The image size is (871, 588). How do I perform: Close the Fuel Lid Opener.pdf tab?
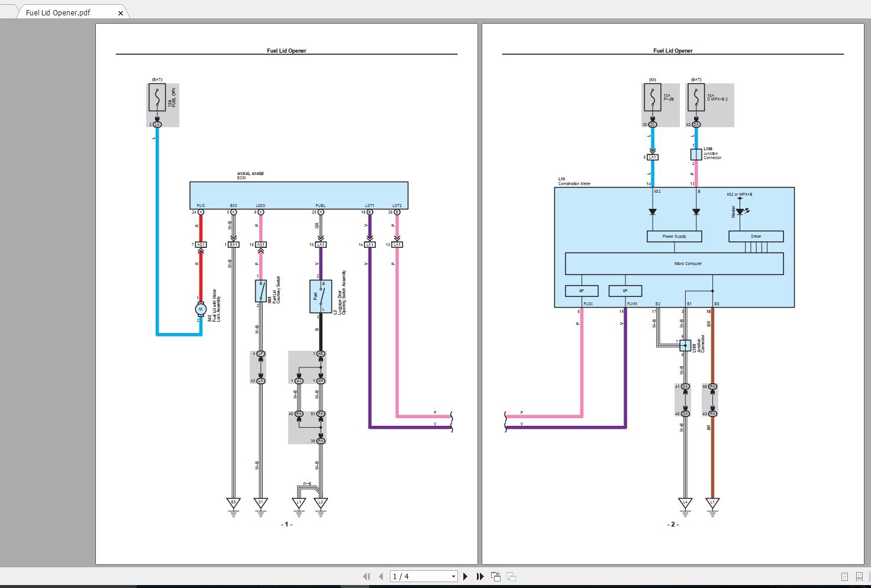(x=120, y=12)
